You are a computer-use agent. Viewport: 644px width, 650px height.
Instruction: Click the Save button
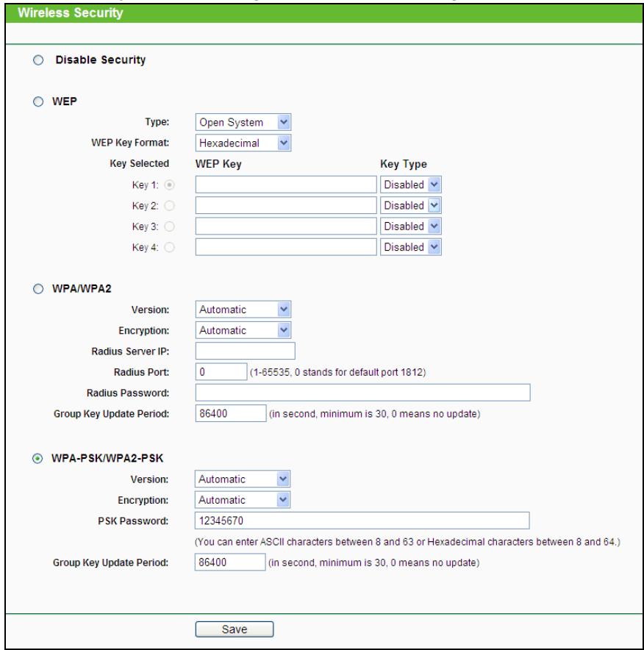click(x=234, y=629)
